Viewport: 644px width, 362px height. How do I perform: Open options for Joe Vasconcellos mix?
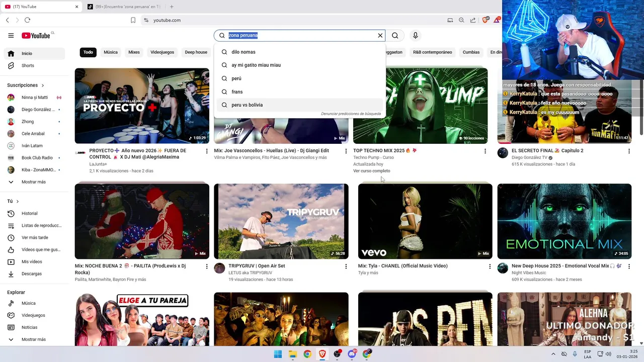(x=346, y=151)
